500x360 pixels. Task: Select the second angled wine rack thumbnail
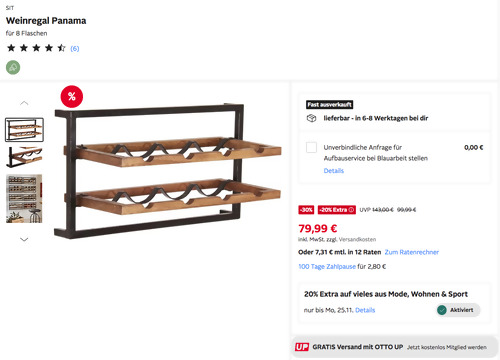24,157
